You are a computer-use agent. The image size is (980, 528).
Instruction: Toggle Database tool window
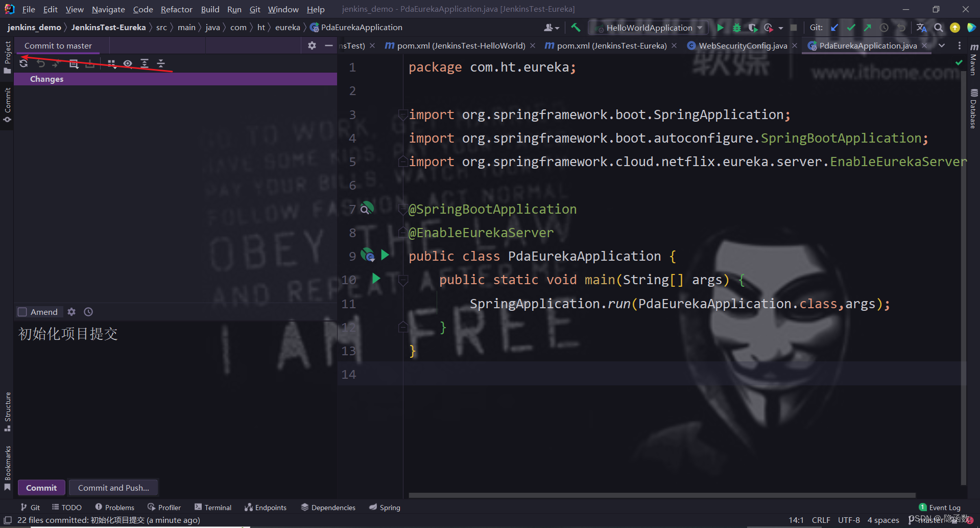pyautogui.click(x=973, y=108)
